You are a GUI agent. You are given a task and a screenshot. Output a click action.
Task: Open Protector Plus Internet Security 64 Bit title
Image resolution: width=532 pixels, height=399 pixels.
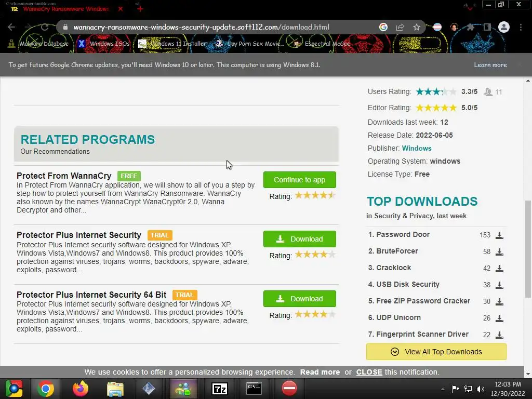pos(91,295)
